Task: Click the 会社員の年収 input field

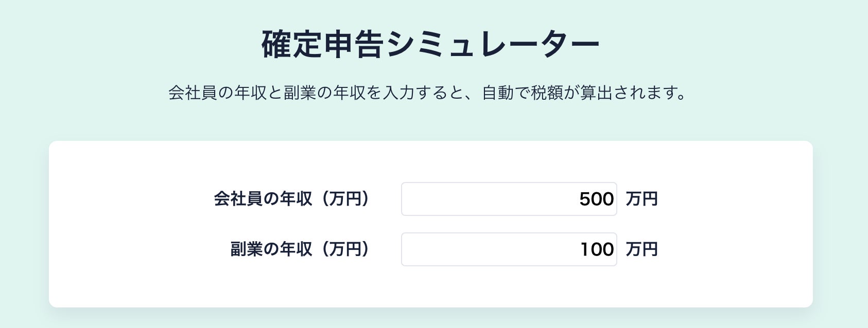Action: point(509,199)
